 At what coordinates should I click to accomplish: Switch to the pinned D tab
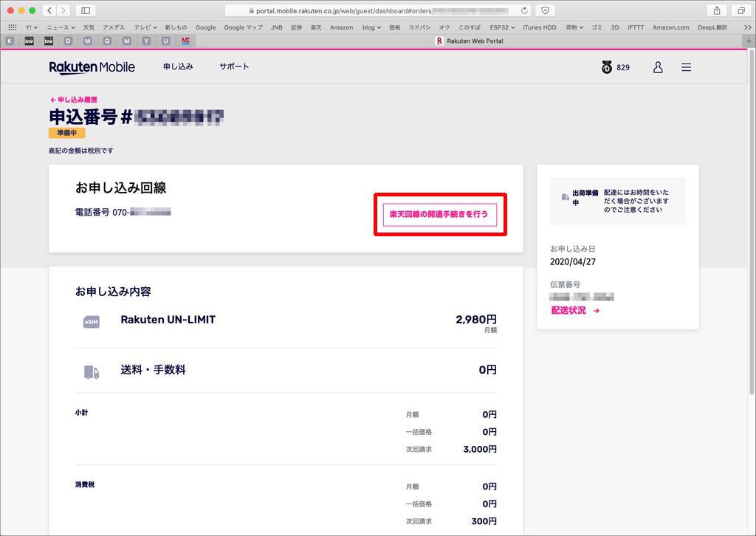[68, 41]
